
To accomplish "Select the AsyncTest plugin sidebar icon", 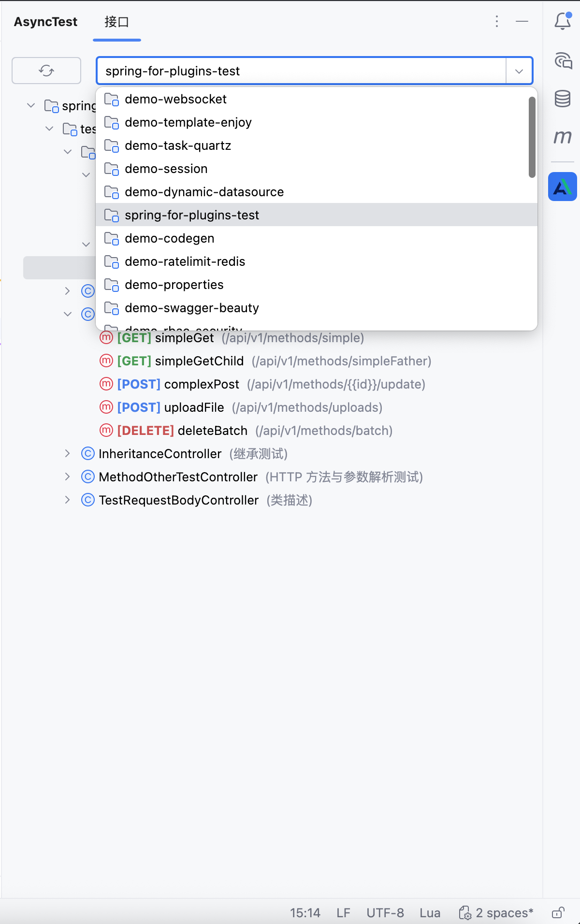I will pos(562,187).
